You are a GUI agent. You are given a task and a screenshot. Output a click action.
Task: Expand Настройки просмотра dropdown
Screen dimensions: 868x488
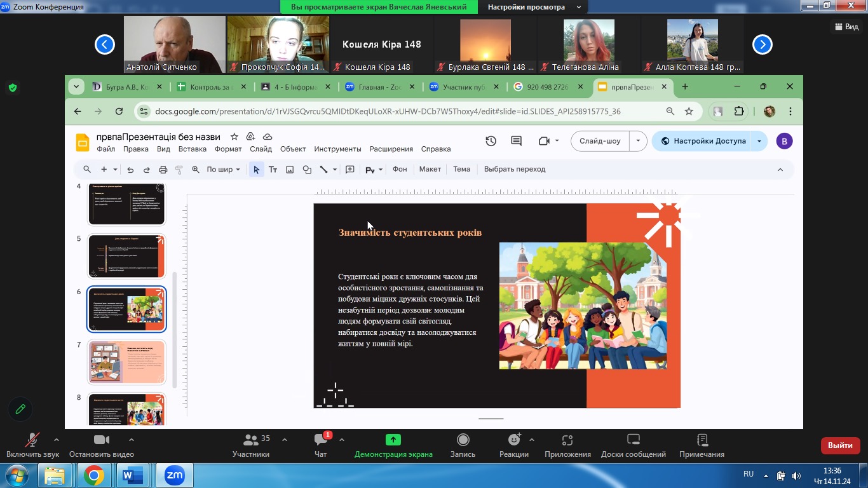tap(534, 7)
